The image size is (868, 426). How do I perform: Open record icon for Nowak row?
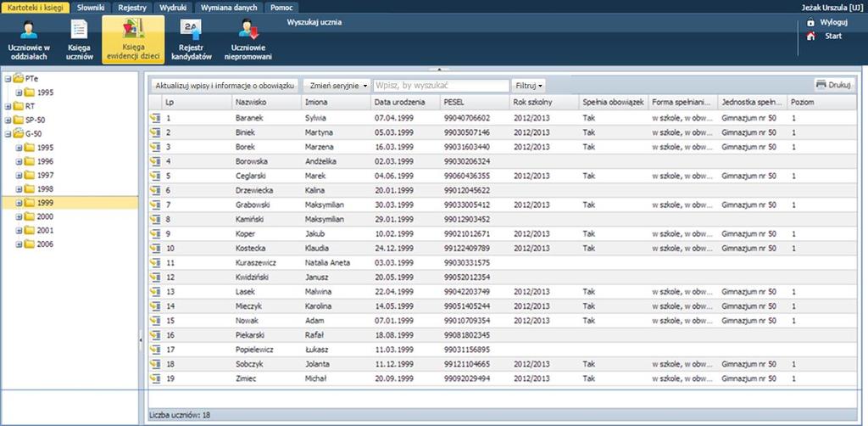point(155,321)
